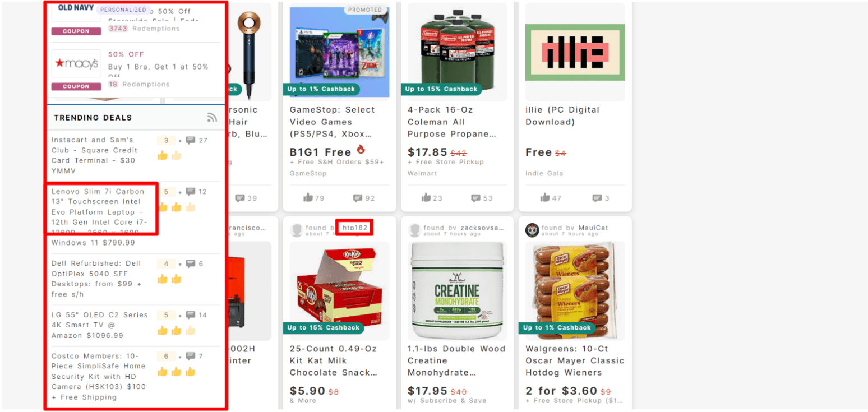The width and height of the screenshot is (868, 412).
Task: Click Creatine Monohydrate product image
Action: [457, 291]
